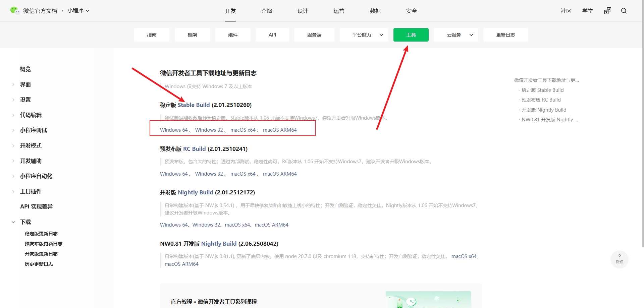Select the API sub-navigation button
This screenshot has height=308, width=644.
[272, 35]
